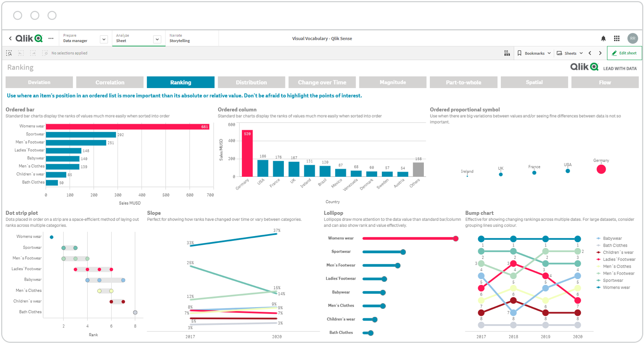Click Babywear in bump chart legend
This screenshot has width=644, height=344.
coord(612,238)
